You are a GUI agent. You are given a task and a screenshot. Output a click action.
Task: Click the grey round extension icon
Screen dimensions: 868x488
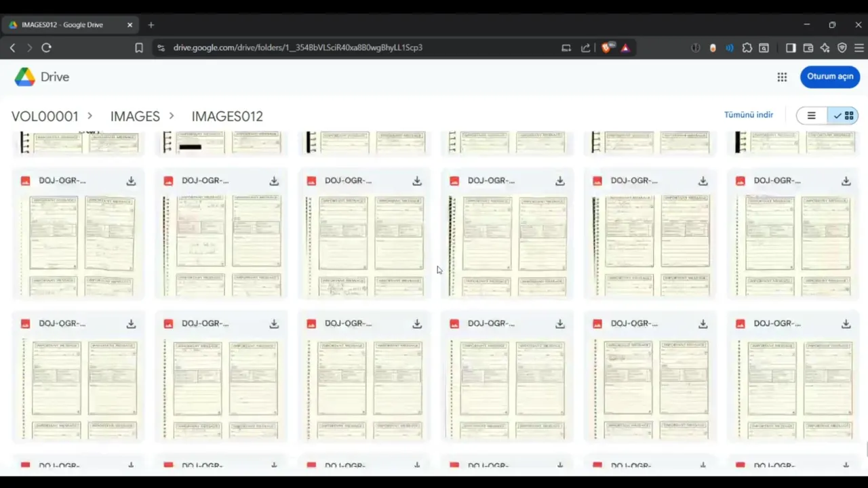[696, 47]
